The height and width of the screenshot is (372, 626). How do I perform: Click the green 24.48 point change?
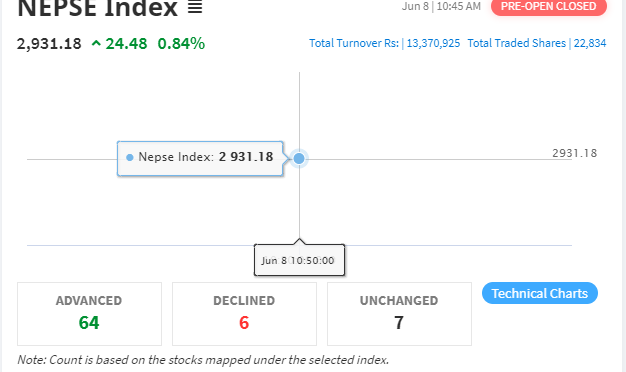[x=126, y=44]
